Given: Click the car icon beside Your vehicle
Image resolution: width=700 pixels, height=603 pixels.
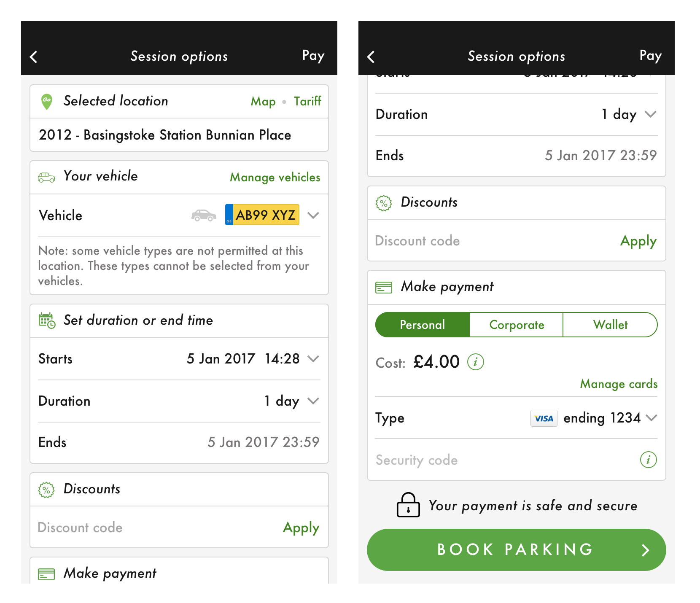Looking at the screenshot, I should coord(46,177).
